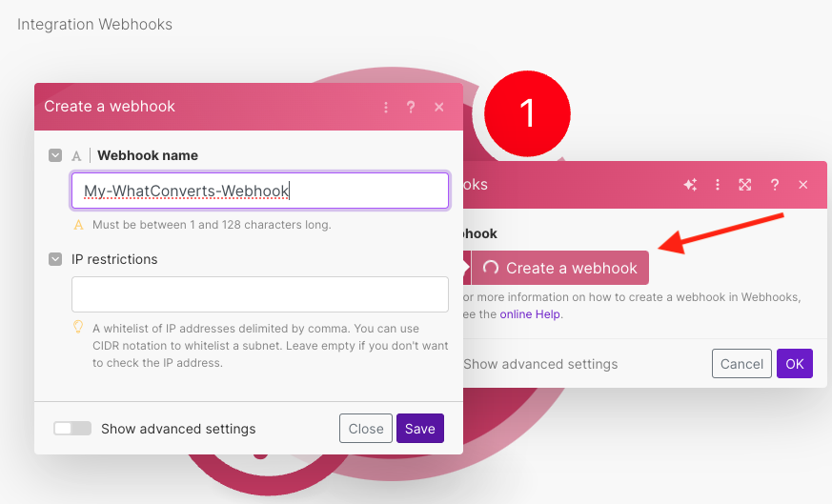
Task: Expand the Webhooks panel to fullscreen
Action: [745, 185]
